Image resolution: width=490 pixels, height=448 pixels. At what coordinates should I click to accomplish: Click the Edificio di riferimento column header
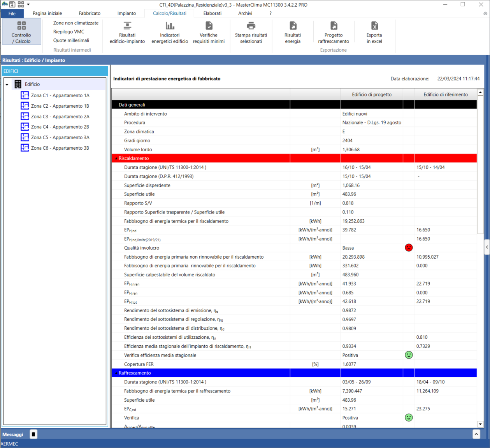(446, 94)
